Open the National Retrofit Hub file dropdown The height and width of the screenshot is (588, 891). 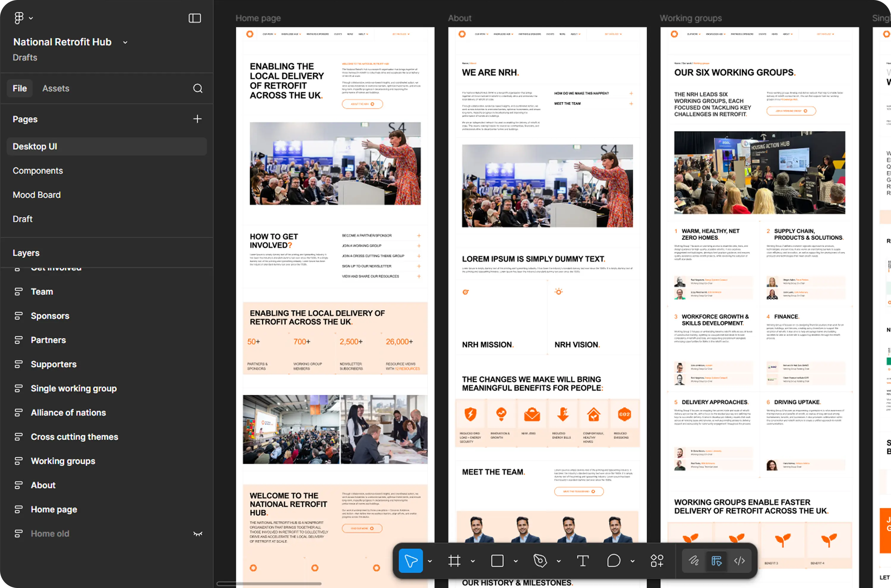click(125, 42)
